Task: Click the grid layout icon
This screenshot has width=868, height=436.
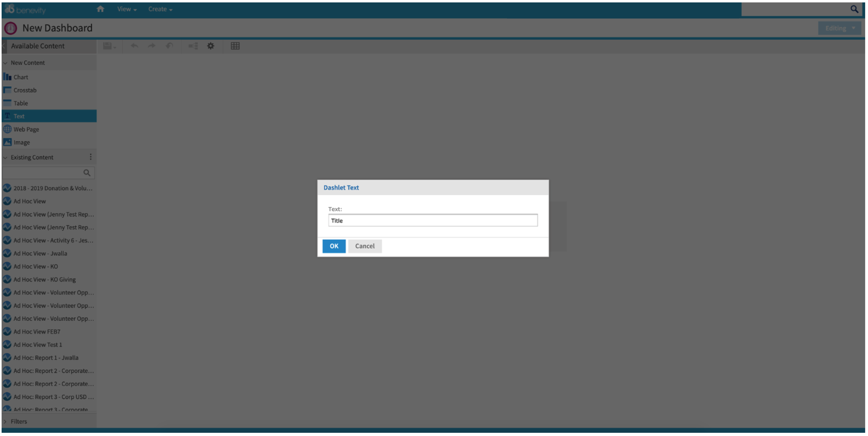Action: click(235, 46)
